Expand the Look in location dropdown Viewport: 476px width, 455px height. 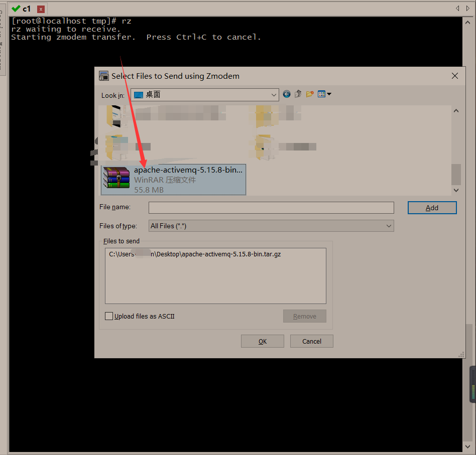274,95
